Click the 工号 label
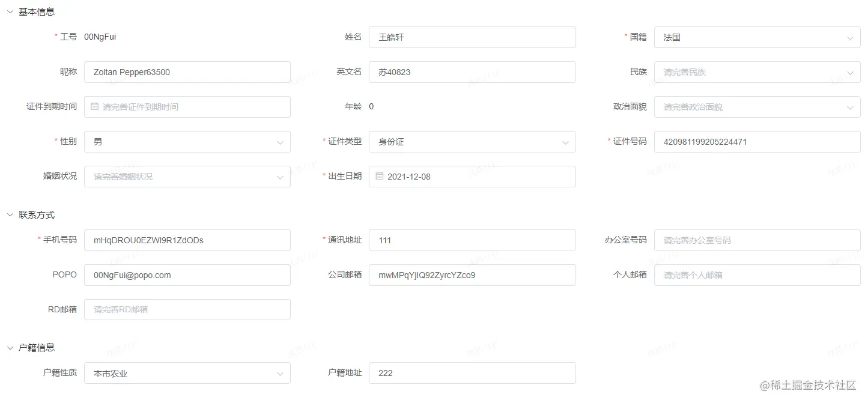 pyautogui.click(x=68, y=37)
